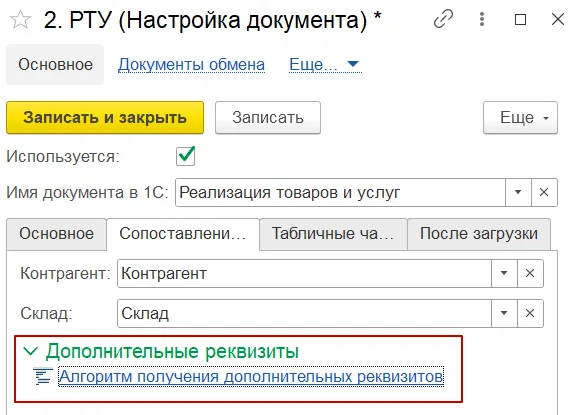Clear the Склад field with X

click(x=530, y=313)
